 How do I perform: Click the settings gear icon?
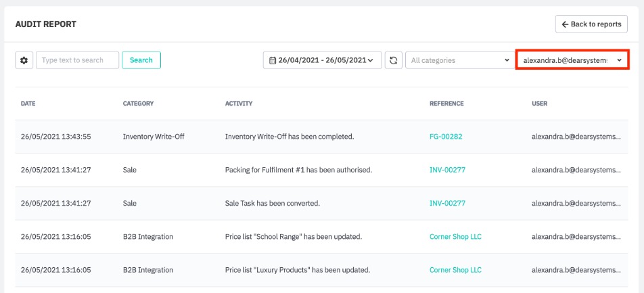(24, 60)
